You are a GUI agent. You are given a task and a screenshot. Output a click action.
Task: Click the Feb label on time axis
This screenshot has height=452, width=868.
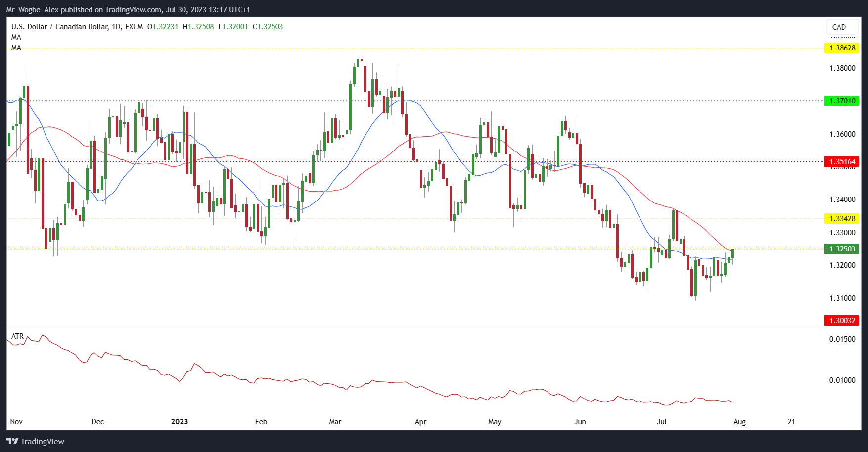(x=261, y=422)
